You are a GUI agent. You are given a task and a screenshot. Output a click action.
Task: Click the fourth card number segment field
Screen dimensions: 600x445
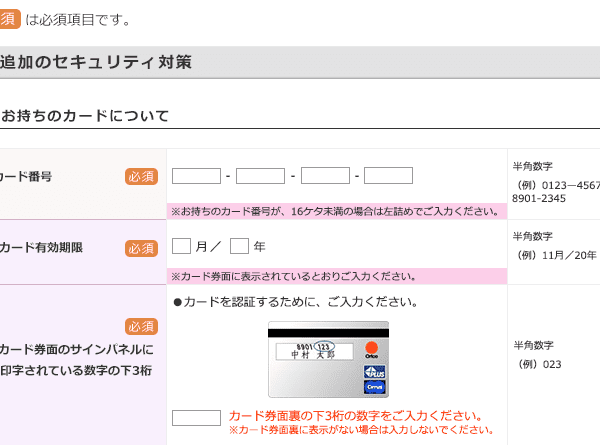388,176
